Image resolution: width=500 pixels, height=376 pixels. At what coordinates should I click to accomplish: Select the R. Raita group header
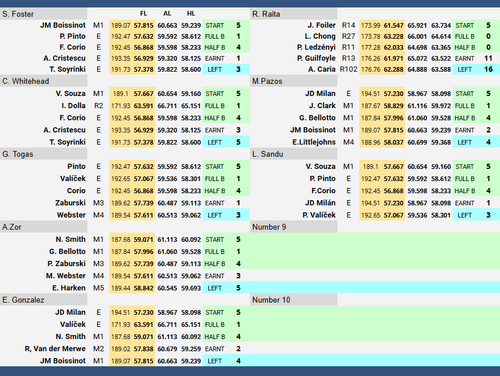(294, 14)
